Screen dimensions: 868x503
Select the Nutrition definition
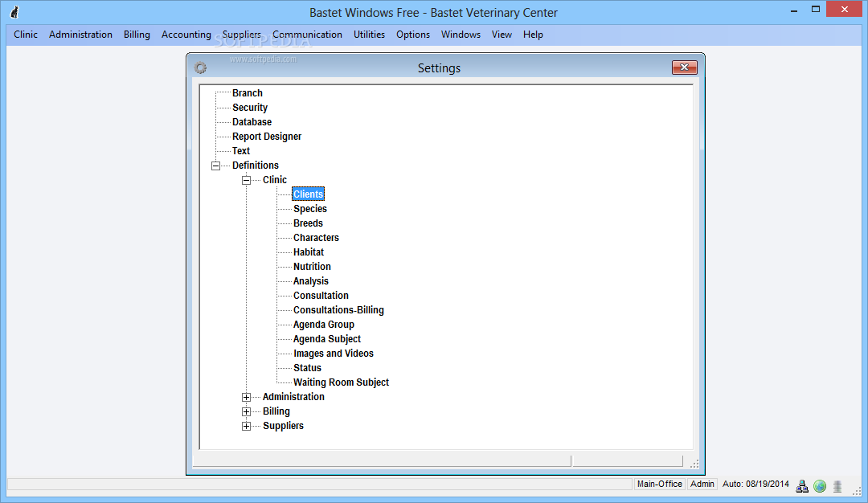pos(312,266)
